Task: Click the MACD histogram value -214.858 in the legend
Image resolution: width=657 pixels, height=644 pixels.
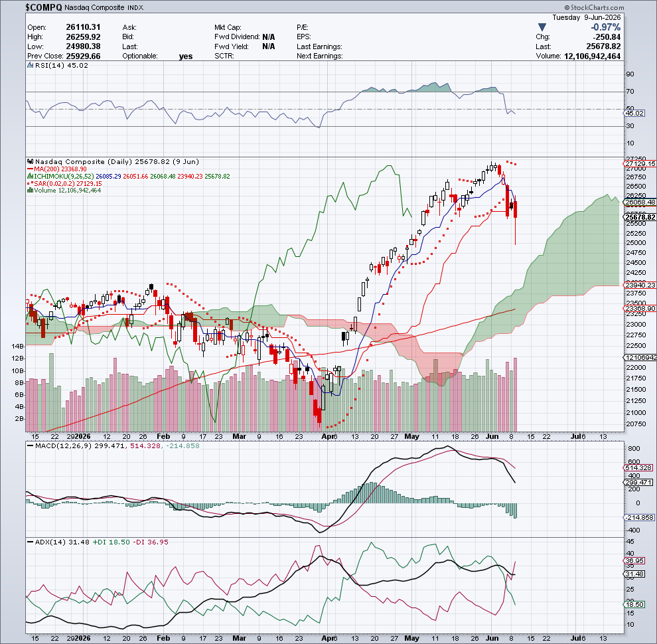Action: point(181,445)
